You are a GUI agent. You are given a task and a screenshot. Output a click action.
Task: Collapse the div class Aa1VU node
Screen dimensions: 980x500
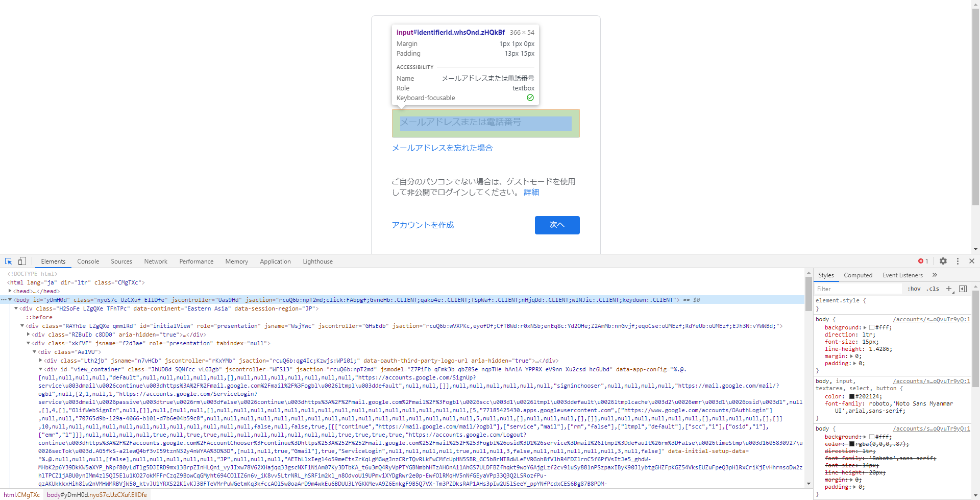(34, 351)
